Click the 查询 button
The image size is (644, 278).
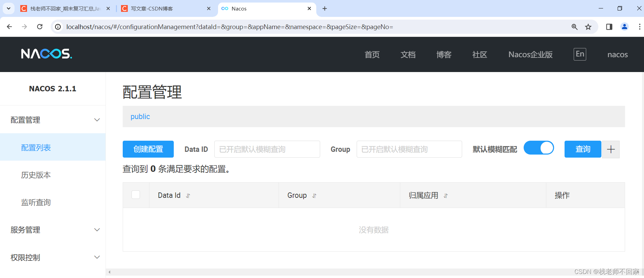click(583, 149)
